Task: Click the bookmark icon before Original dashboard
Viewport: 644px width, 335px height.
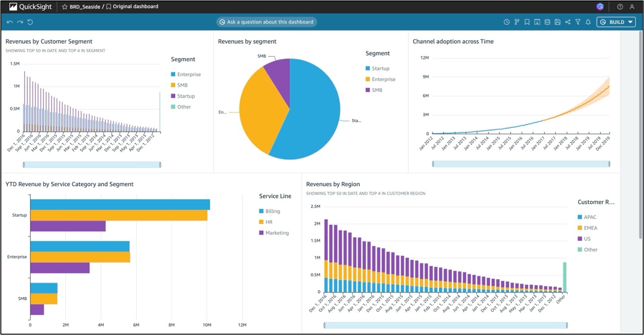Action: [x=109, y=7]
